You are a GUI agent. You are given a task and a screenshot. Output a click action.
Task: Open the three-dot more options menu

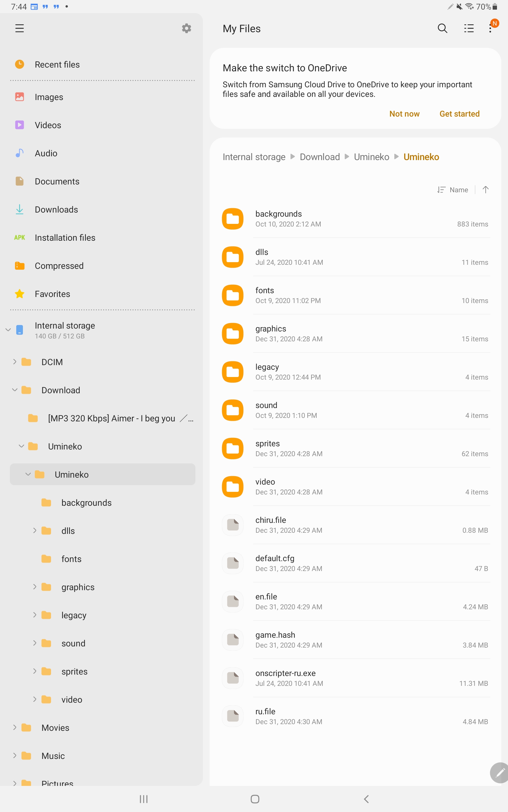(490, 28)
